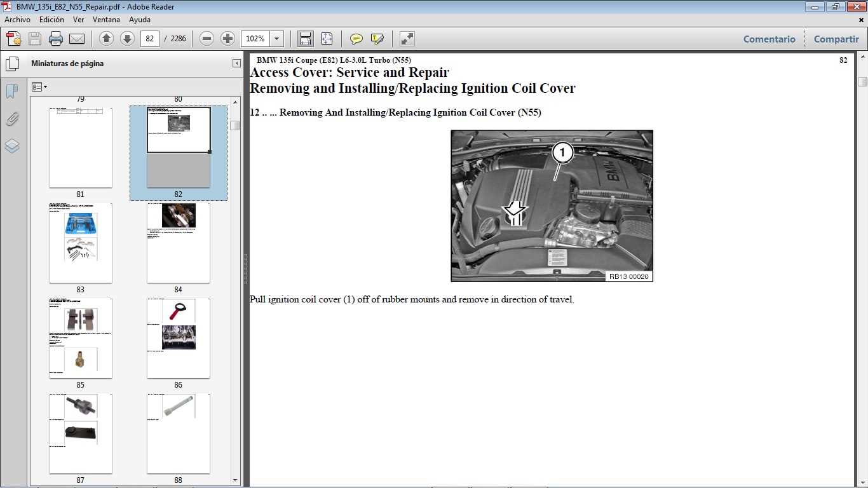Open the Layers panel icon
868x488 pixels.
click(x=12, y=146)
